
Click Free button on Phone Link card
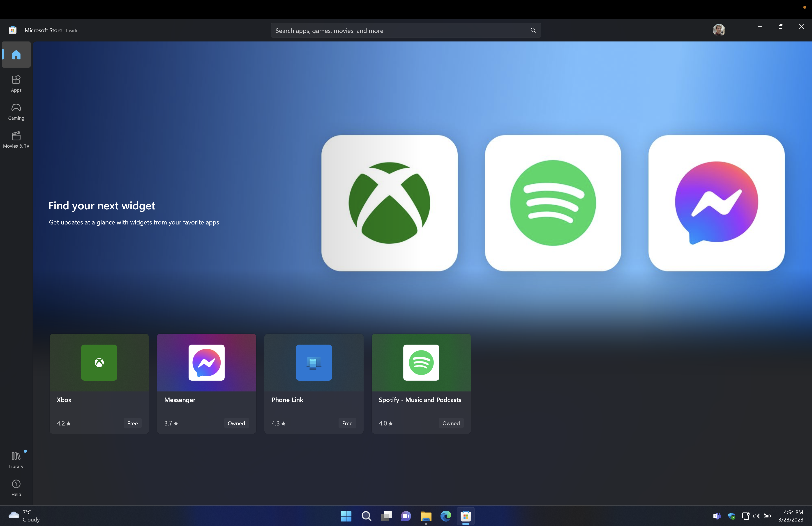coord(347,423)
